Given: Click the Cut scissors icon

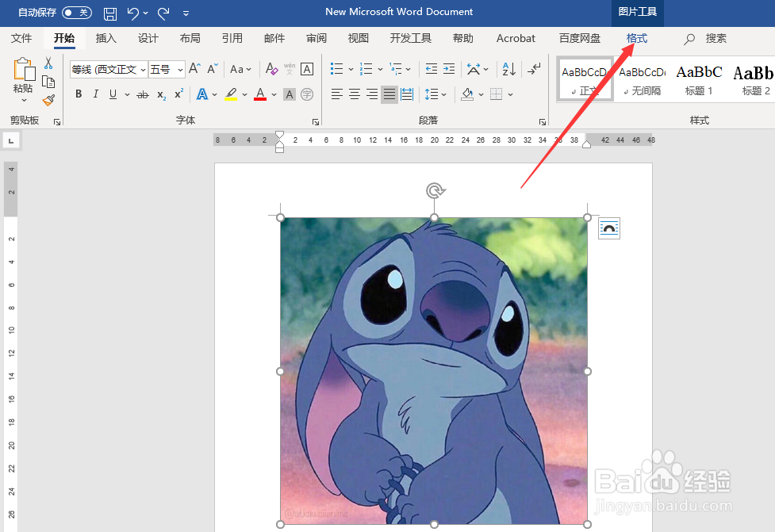Looking at the screenshot, I should pos(48,63).
